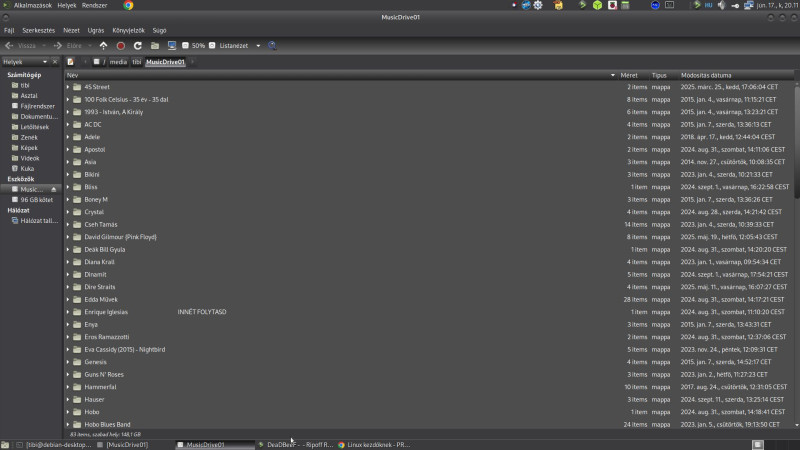The width and height of the screenshot is (800, 450).
Task: Open the volume speaker tray icon
Action: click(721, 5)
